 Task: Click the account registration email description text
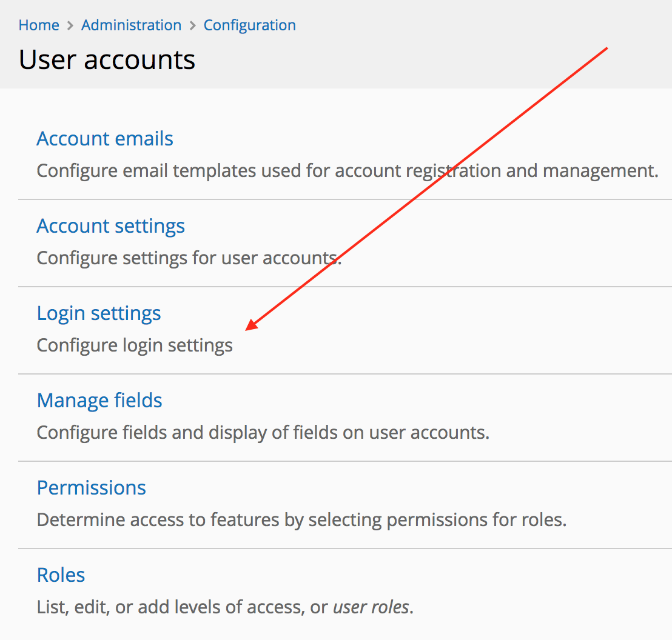(x=347, y=170)
